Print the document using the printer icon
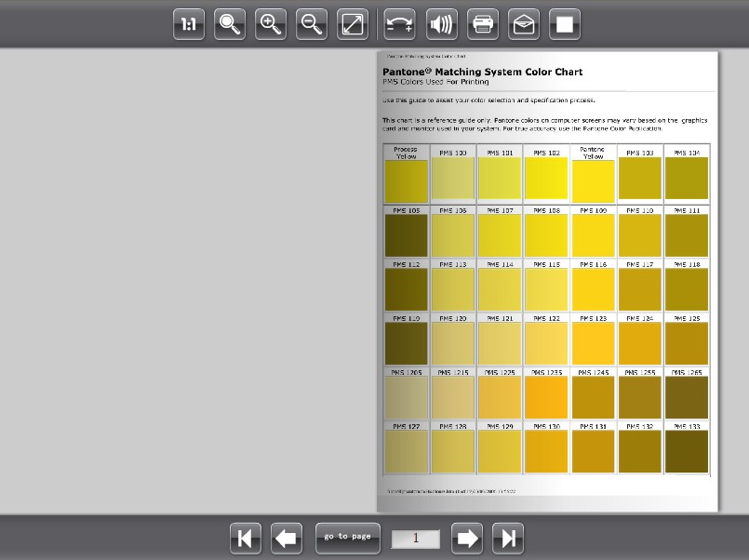Image resolution: width=749 pixels, height=560 pixels. pyautogui.click(x=483, y=24)
